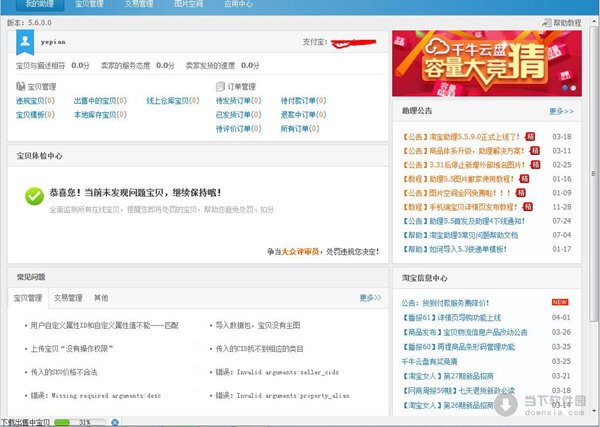Open FAQ 导入数据包,宝贝没有主图
Image resolution: width=600 pixels, height=427 pixels.
point(258,326)
